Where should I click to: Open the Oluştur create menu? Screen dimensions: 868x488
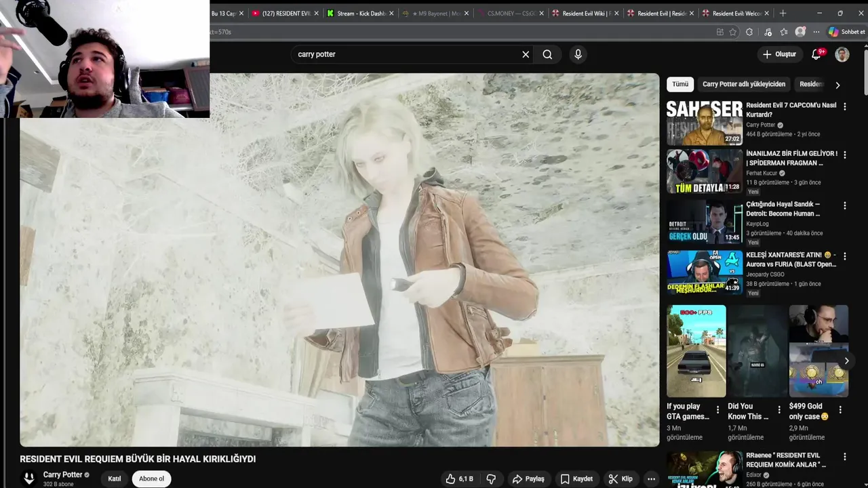pyautogui.click(x=779, y=54)
